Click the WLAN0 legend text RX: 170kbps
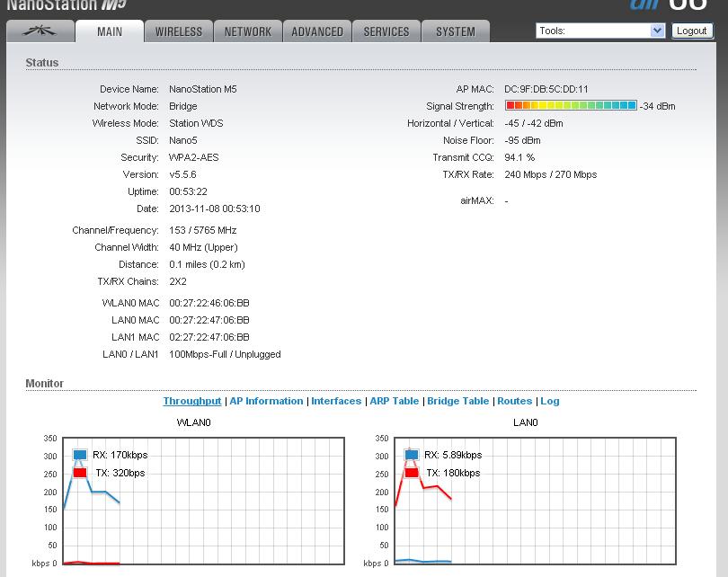 (120, 455)
